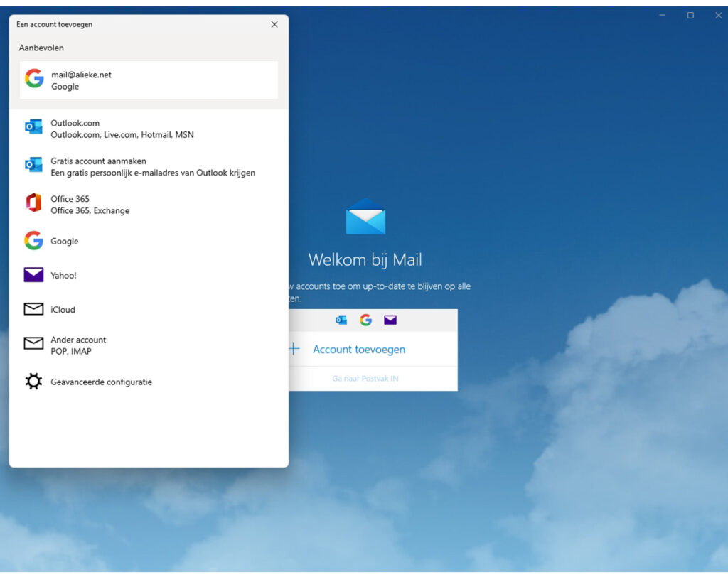Click the Google provider icon
The width and height of the screenshot is (728, 577).
click(x=33, y=241)
